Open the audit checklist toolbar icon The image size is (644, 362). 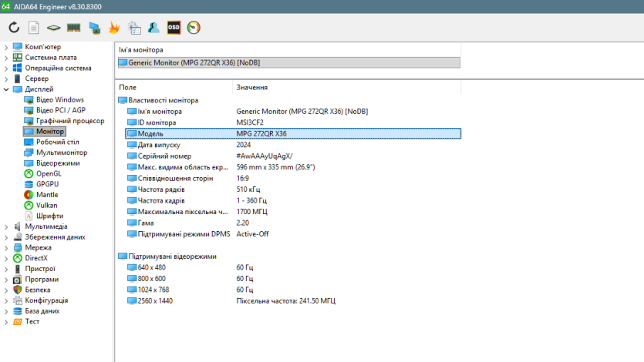pos(134,28)
